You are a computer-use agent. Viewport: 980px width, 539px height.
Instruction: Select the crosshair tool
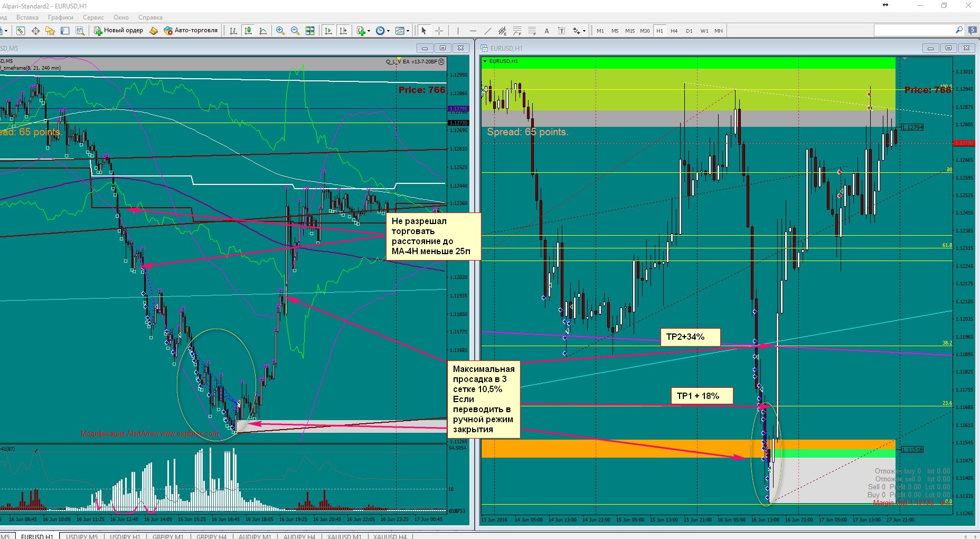(x=438, y=31)
